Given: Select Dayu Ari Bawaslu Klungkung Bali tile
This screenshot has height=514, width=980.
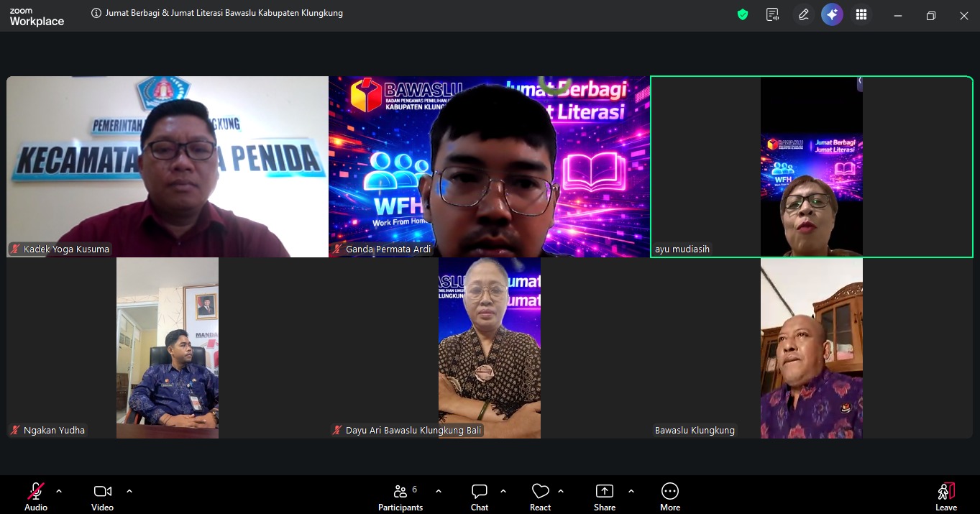Looking at the screenshot, I should click(x=490, y=349).
